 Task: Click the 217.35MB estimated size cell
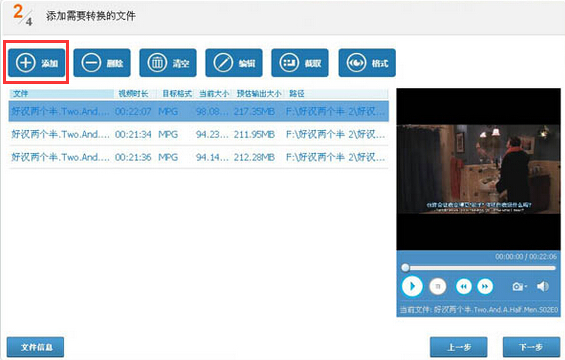click(x=254, y=111)
